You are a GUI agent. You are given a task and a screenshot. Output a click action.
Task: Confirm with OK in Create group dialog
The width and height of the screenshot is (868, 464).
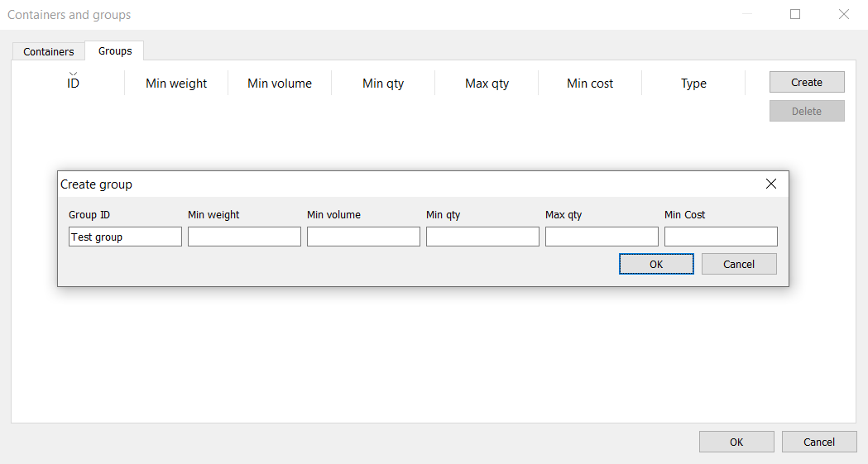(x=656, y=264)
